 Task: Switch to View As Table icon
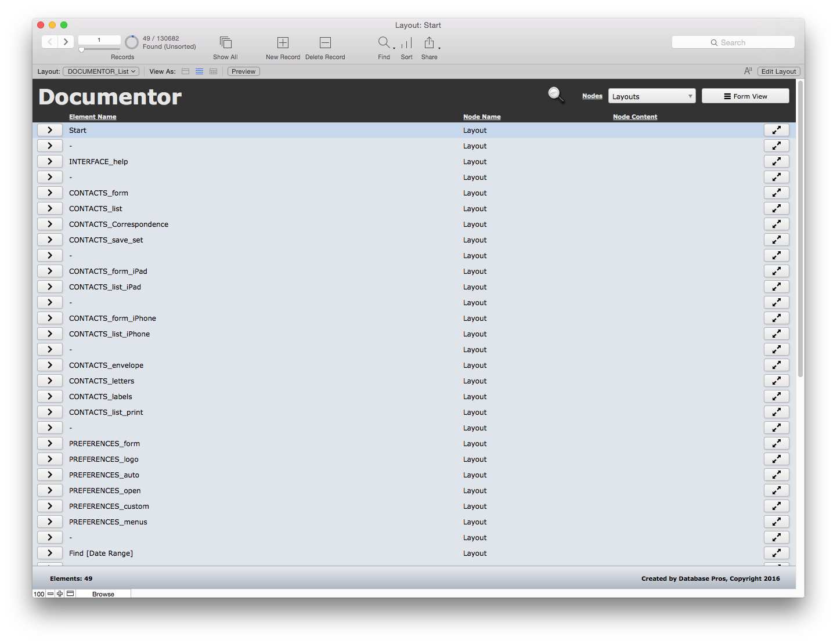[213, 71]
